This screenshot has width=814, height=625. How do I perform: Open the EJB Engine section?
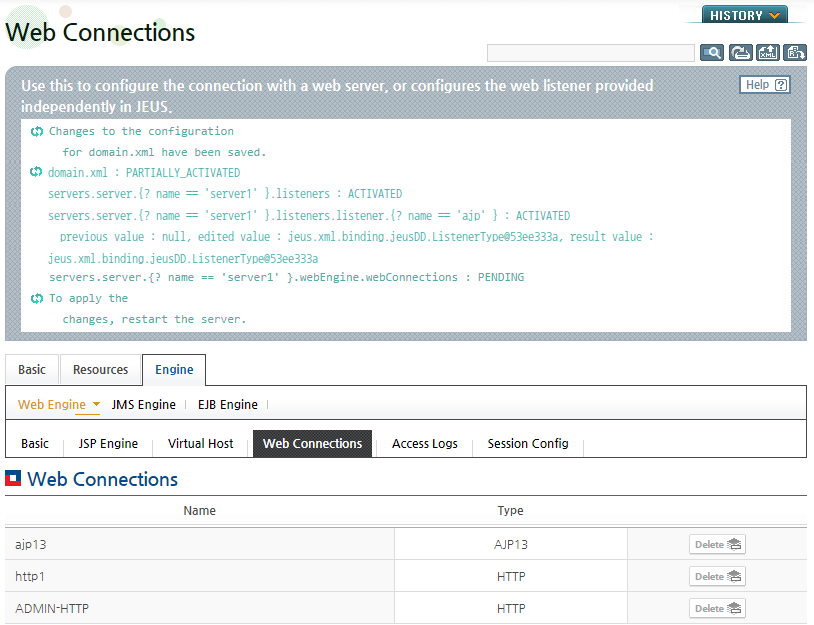[228, 404]
